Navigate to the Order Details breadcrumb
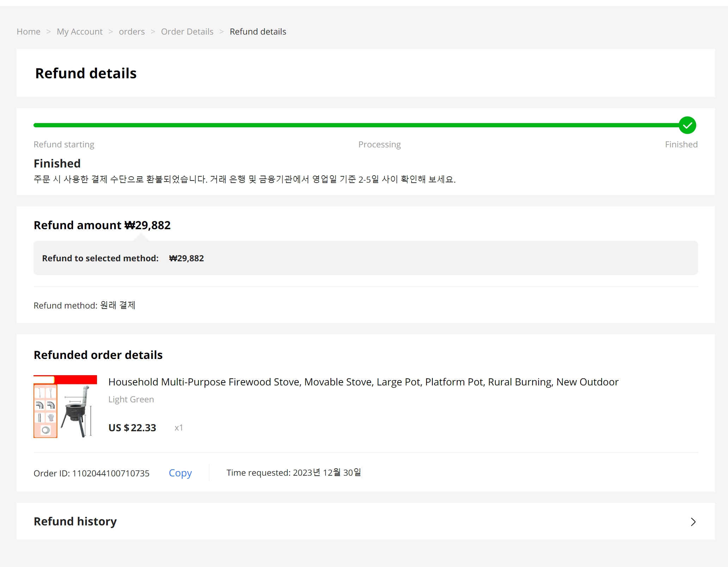This screenshot has width=728, height=567. (x=187, y=32)
